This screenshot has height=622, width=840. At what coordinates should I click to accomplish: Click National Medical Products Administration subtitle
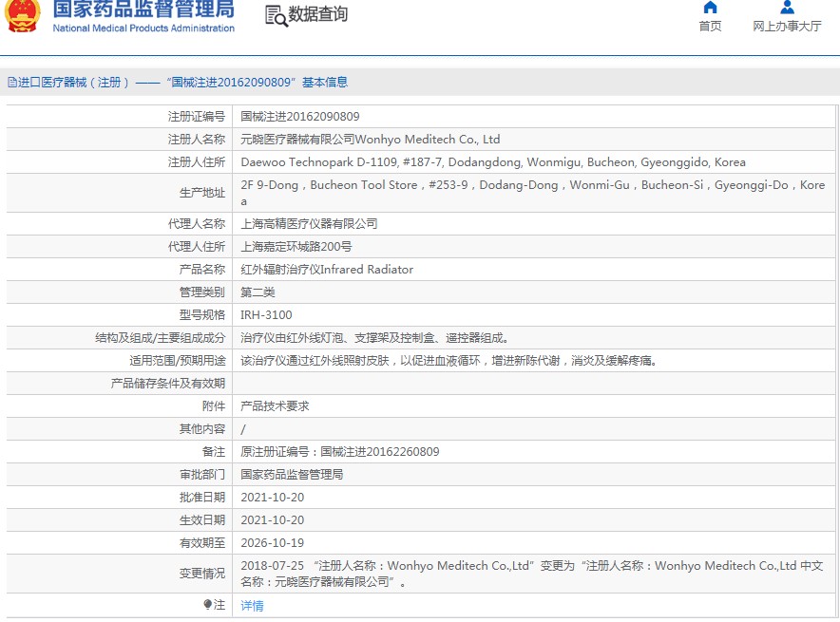point(143,28)
